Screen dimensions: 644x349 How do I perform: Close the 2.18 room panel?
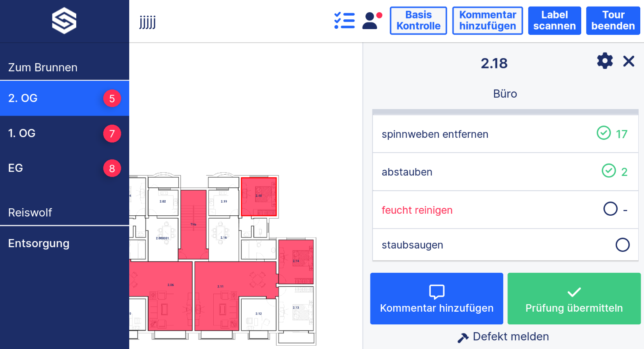[628, 61]
